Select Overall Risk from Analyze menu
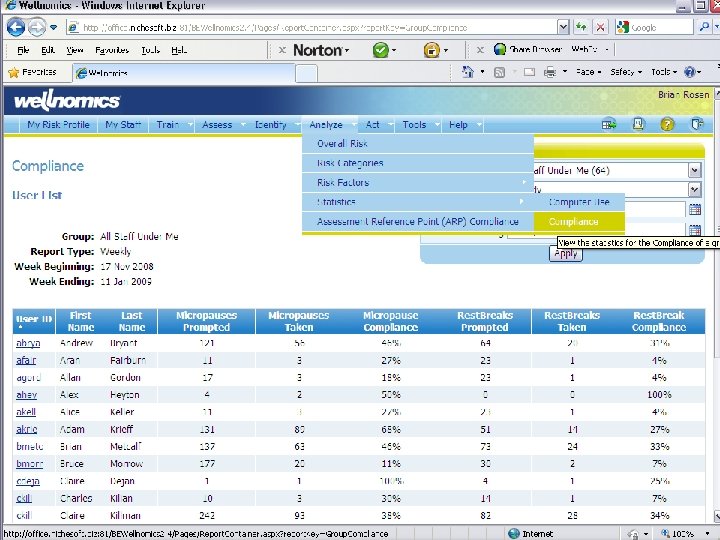The width and height of the screenshot is (720, 540). pyautogui.click(x=418, y=144)
